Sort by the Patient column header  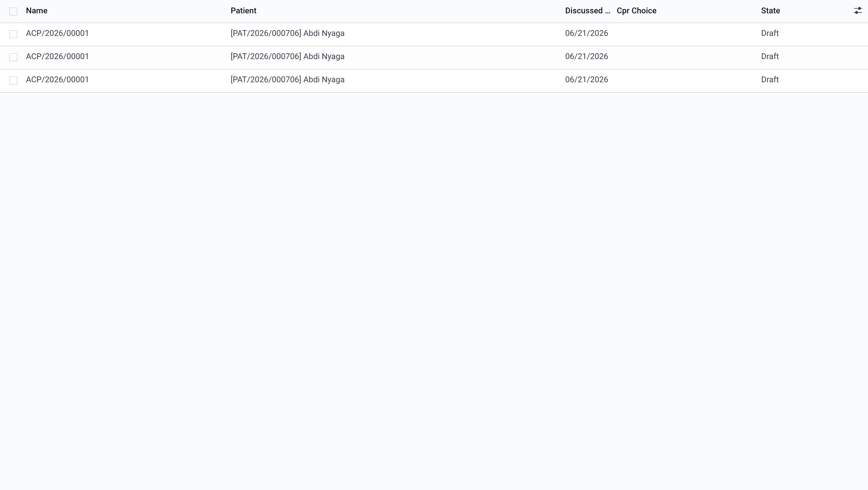[x=244, y=11]
